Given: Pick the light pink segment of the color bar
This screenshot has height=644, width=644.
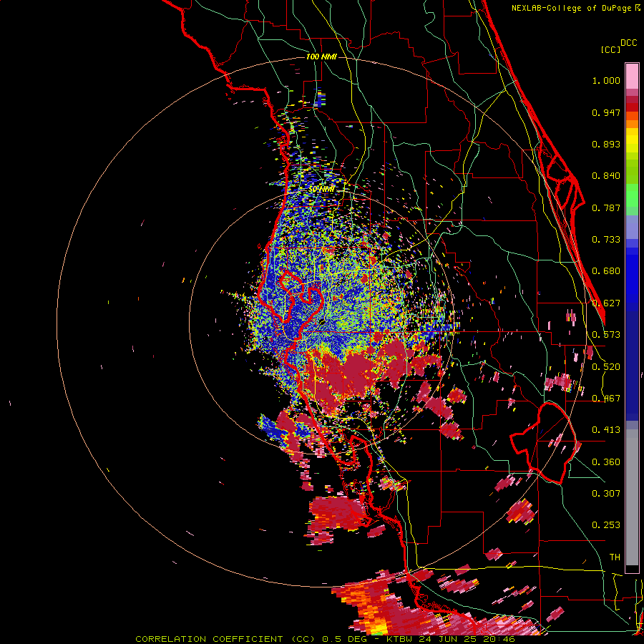Looking at the screenshot, I should pos(632,77).
